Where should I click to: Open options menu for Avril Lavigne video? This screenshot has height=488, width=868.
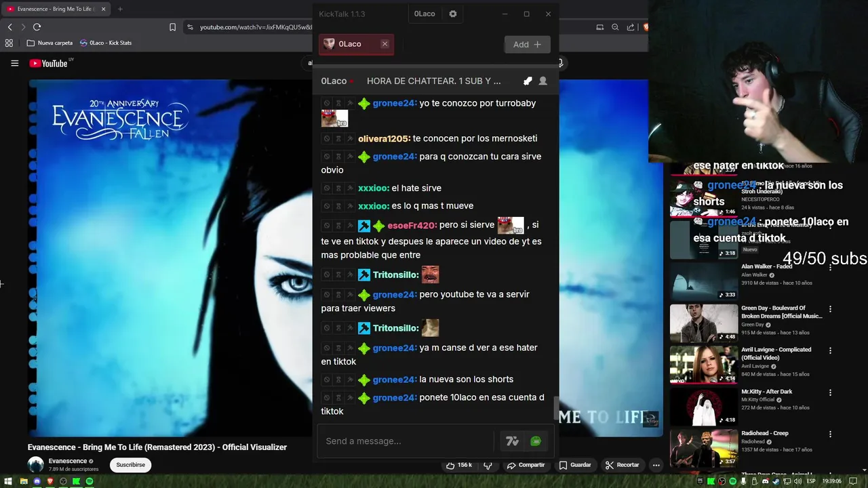pyautogui.click(x=830, y=351)
